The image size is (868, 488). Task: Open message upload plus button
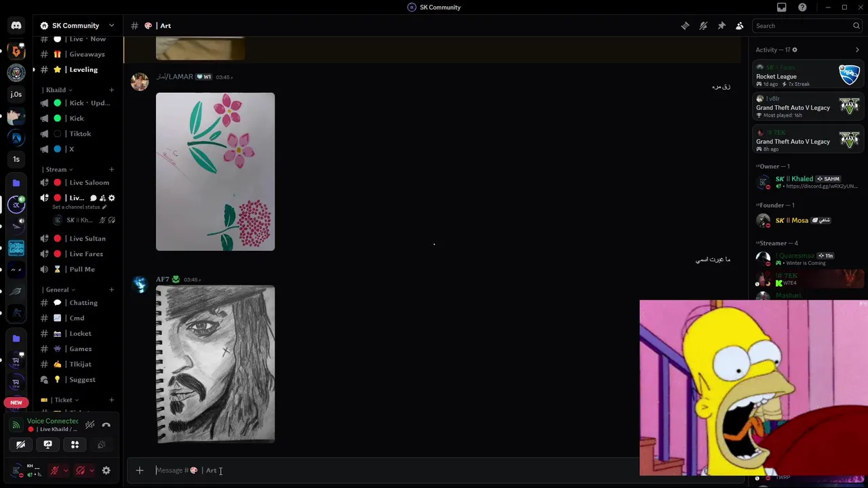tap(140, 470)
